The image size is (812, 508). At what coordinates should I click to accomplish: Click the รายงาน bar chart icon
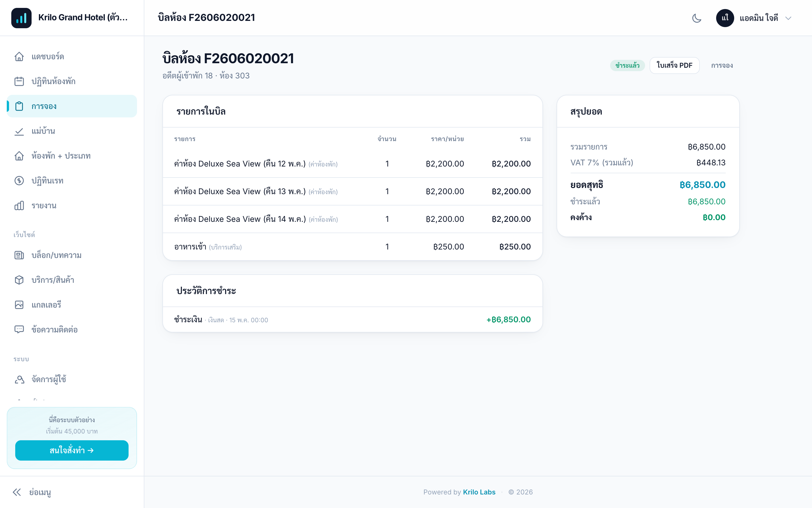coord(19,206)
